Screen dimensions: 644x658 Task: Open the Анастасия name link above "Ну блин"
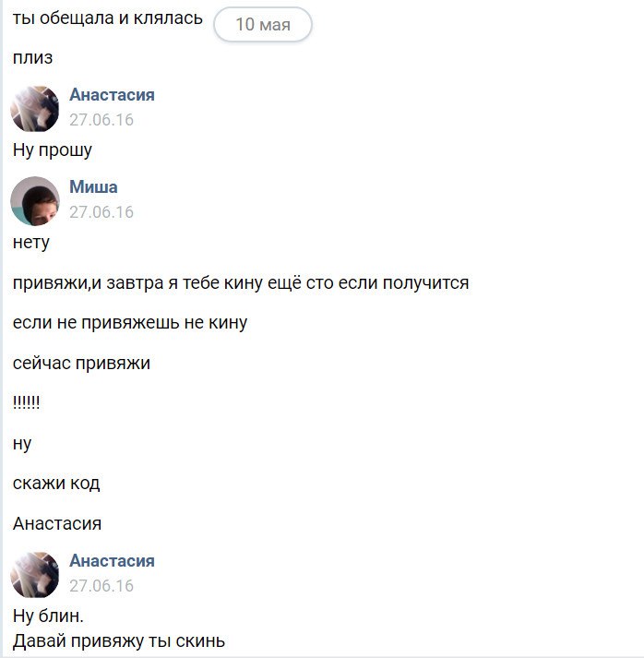[112, 561]
